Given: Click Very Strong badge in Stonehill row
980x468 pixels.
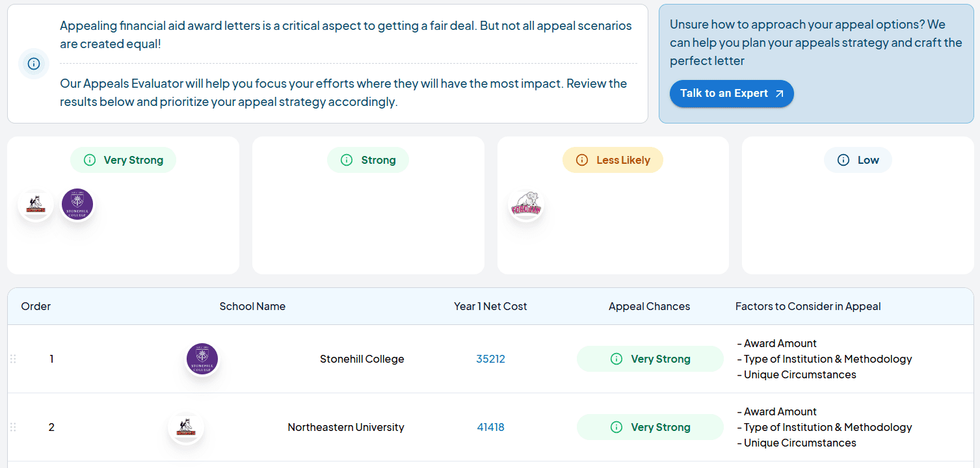Looking at the screenshot, I should 650,359.
